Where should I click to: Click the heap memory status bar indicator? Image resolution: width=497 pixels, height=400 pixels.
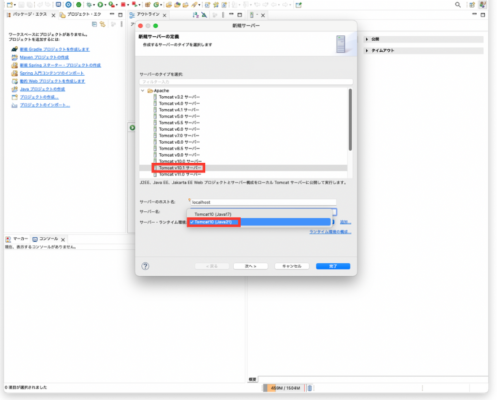click(284, 388)
